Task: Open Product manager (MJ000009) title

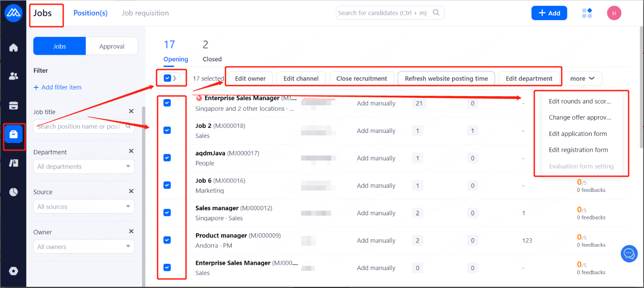Action: click(238, 235)
